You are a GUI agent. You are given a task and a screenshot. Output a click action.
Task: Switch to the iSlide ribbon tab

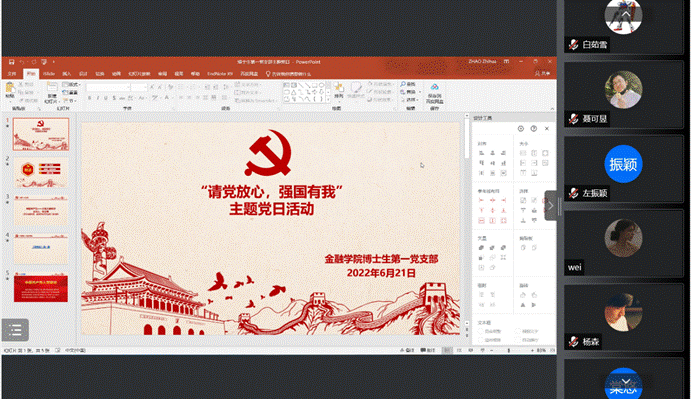click(x=49, y=74)
